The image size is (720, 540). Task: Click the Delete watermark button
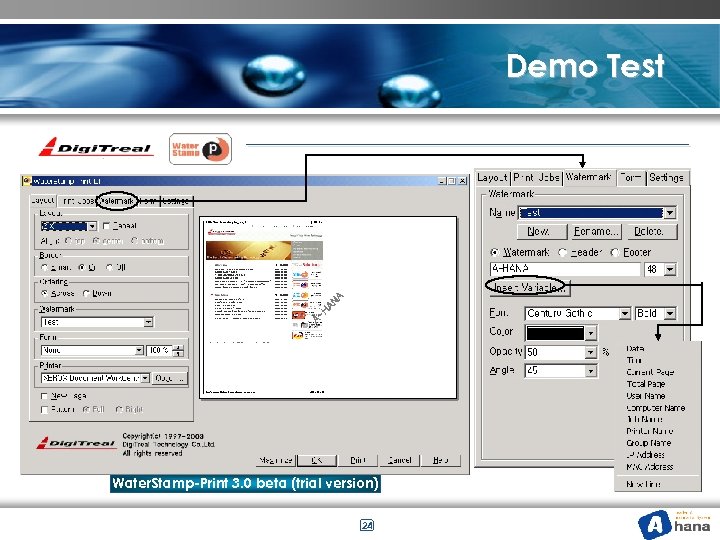coord(652,231)
